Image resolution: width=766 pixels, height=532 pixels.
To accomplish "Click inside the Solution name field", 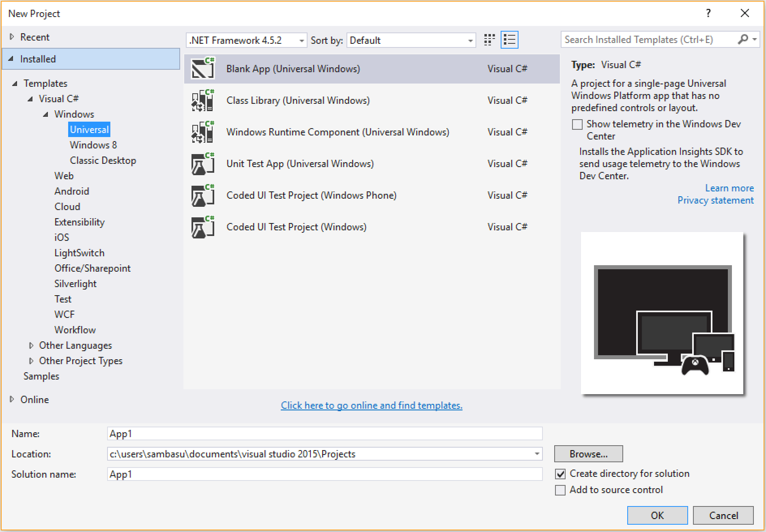I will [x=284, y=474].
